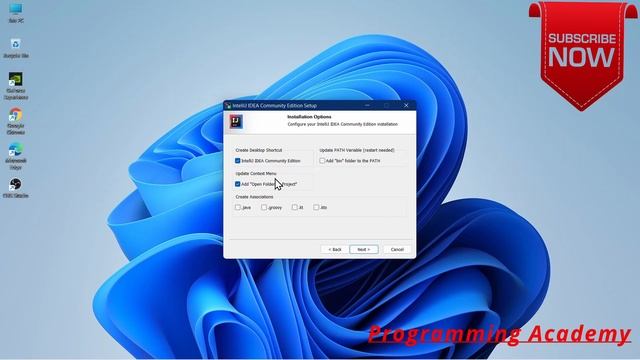Launch the Google Chrome desktop shortcut
This screenshot has width=640, height=360.
pyautogui.click(x=16, y=121)
